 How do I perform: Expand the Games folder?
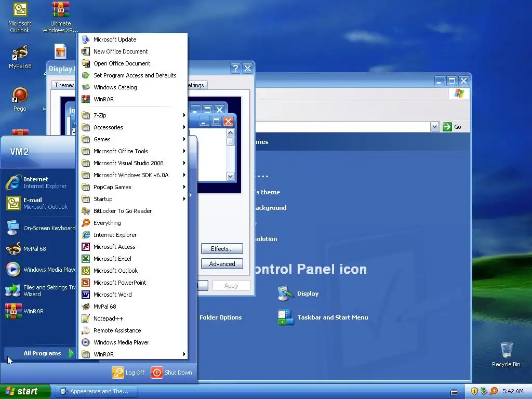[133, 139]
